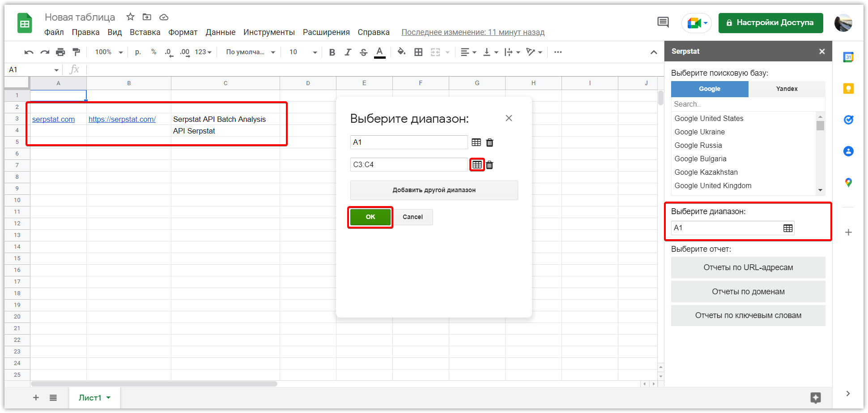868x413 pixels.
Task: Click the account profile avatar
Action: click(843, 23)
